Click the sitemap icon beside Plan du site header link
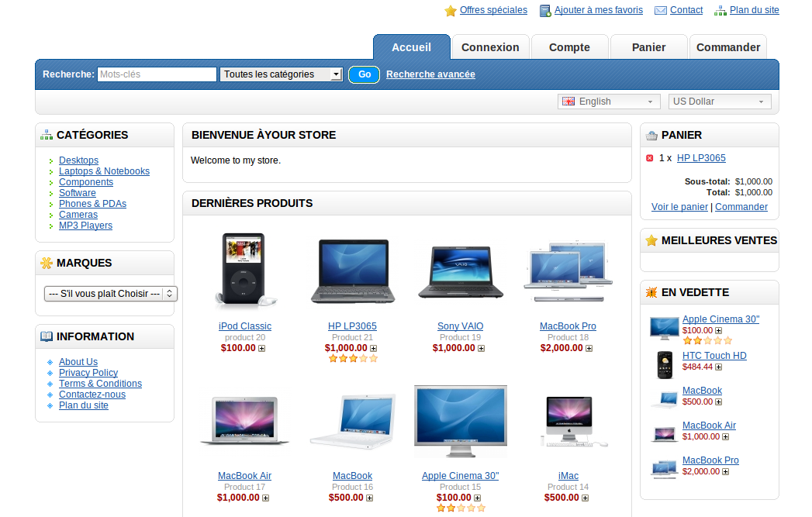Viewport: 812px width, 517px height. pyautogui.click(x=720, y=10)
